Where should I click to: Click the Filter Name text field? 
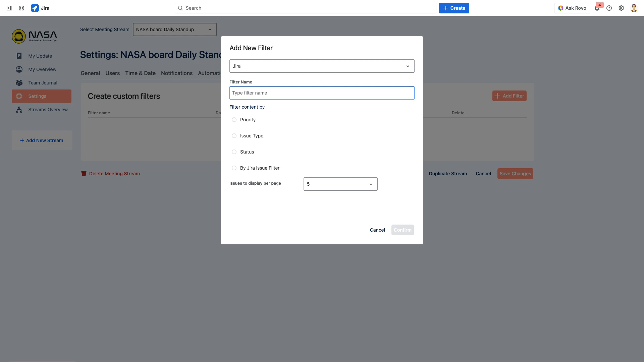(x=321, y=93)
